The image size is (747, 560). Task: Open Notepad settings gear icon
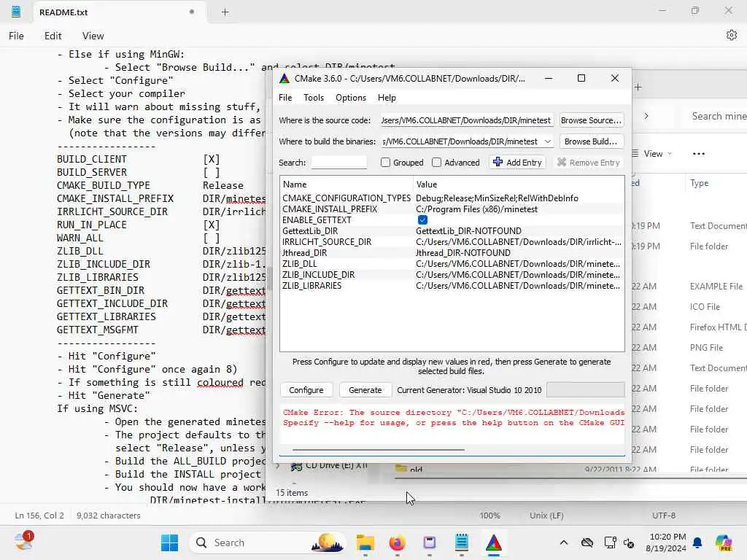coord(731,35)
